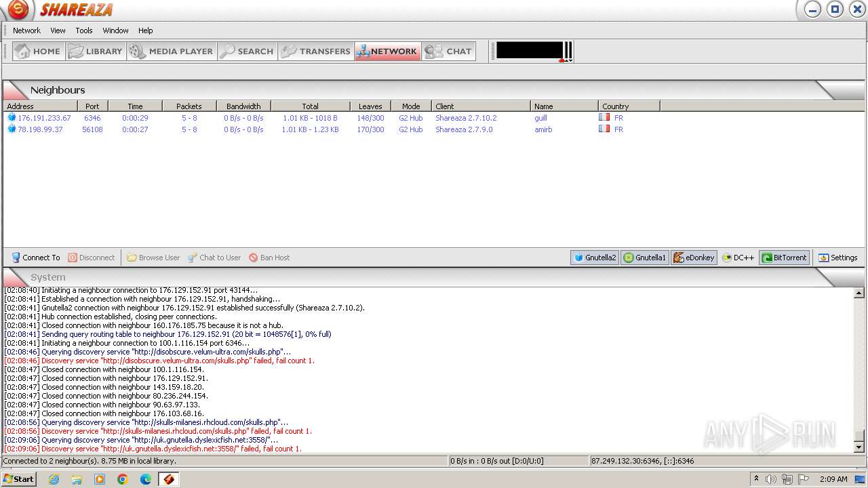
Task: Click log line about uk.gnutella.dyslexicfish.net failed
Action: point(153,449)
